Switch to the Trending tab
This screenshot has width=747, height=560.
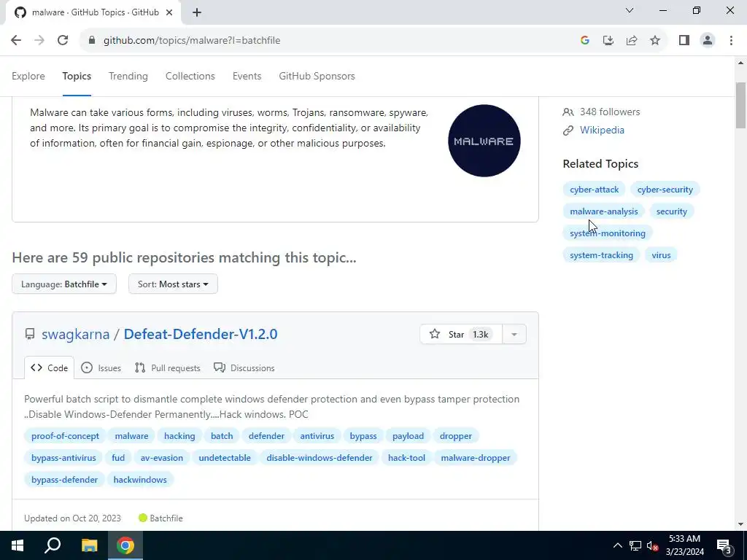(128, 76)
